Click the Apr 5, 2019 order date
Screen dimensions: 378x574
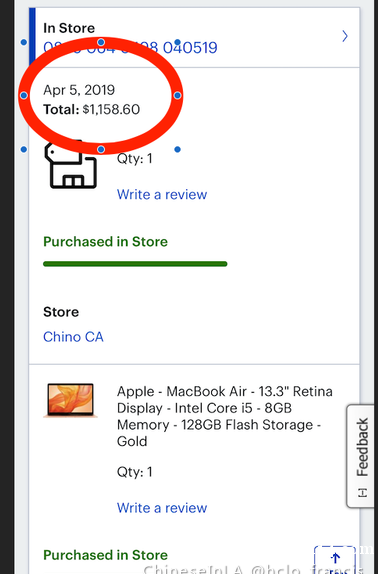[79, 90]
